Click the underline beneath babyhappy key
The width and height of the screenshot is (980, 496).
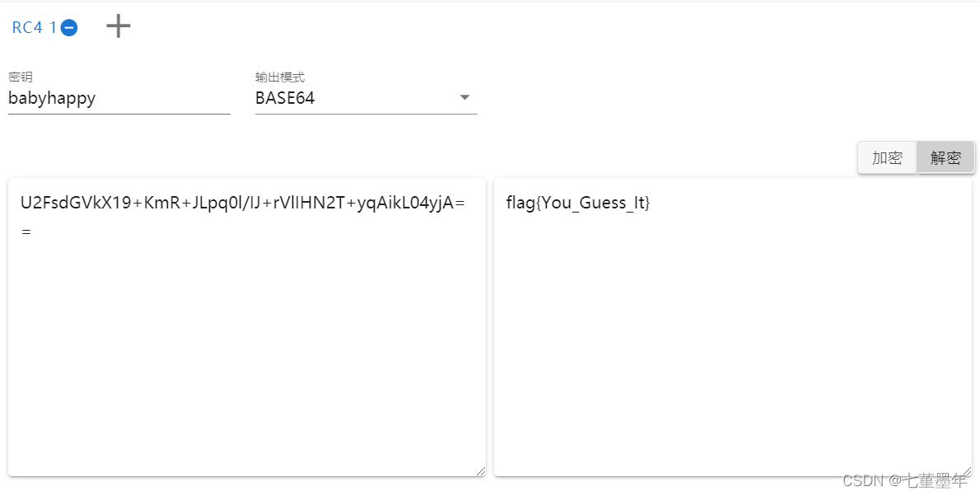click(119, 114)
